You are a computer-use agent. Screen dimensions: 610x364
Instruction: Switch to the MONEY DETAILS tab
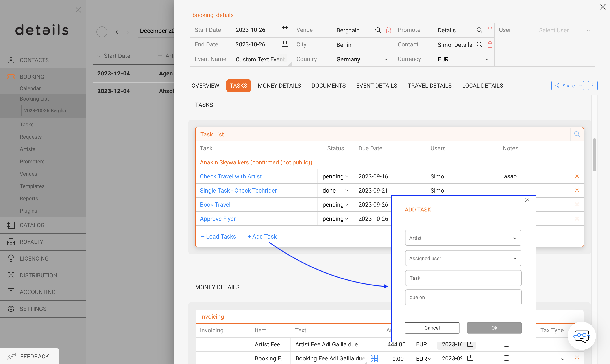[279, 86]
